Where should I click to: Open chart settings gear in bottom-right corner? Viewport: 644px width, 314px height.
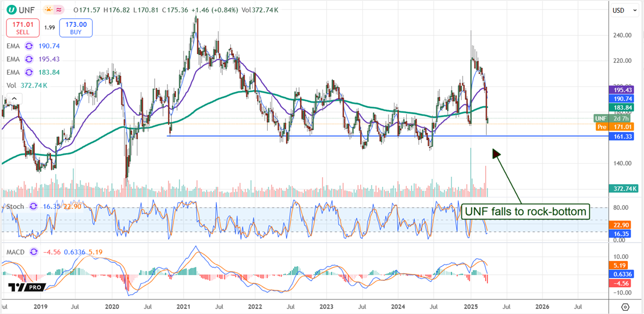(625, 306)
